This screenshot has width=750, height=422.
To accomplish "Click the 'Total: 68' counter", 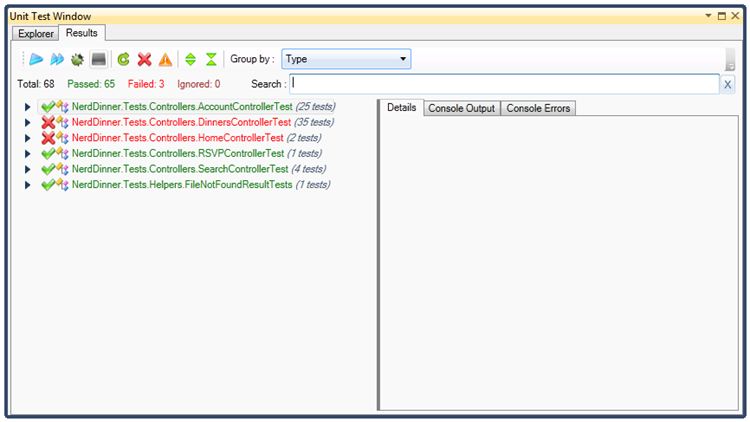I will [x=36, y=84].
